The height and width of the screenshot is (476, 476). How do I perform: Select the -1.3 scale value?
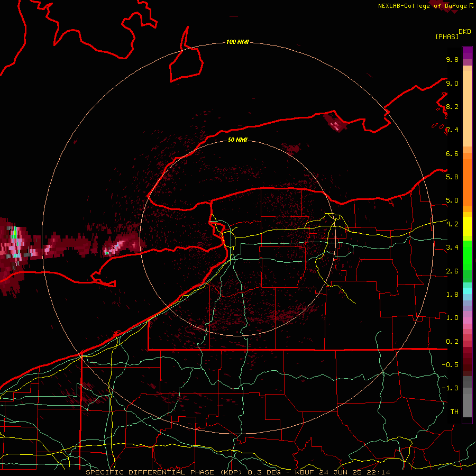point(450,388)
